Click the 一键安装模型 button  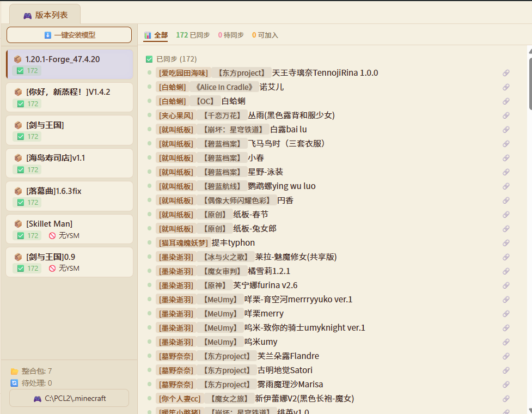pos(69,35)
